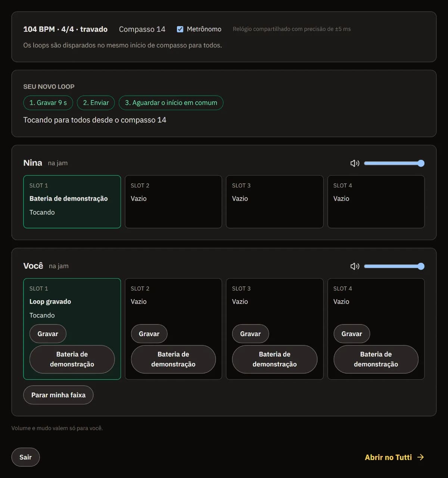Screen dimensions: 448x478
Task: Leave the jam with the Sair button
Action: (25, 457)
